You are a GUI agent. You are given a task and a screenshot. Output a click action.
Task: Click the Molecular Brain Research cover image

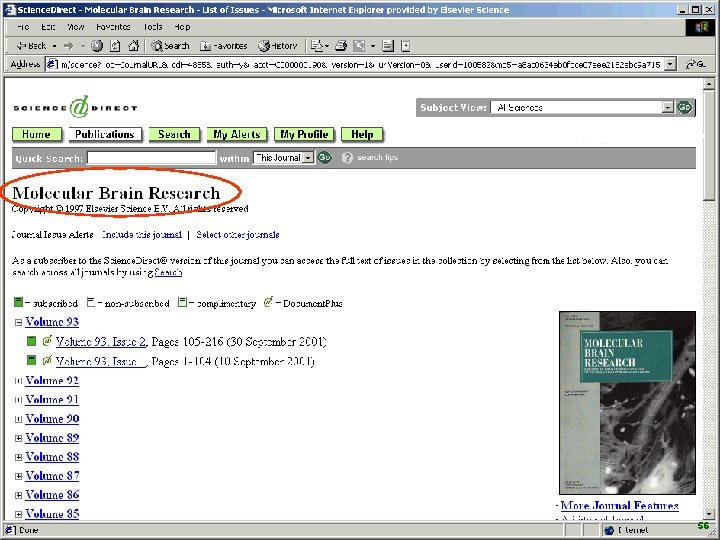627,403
